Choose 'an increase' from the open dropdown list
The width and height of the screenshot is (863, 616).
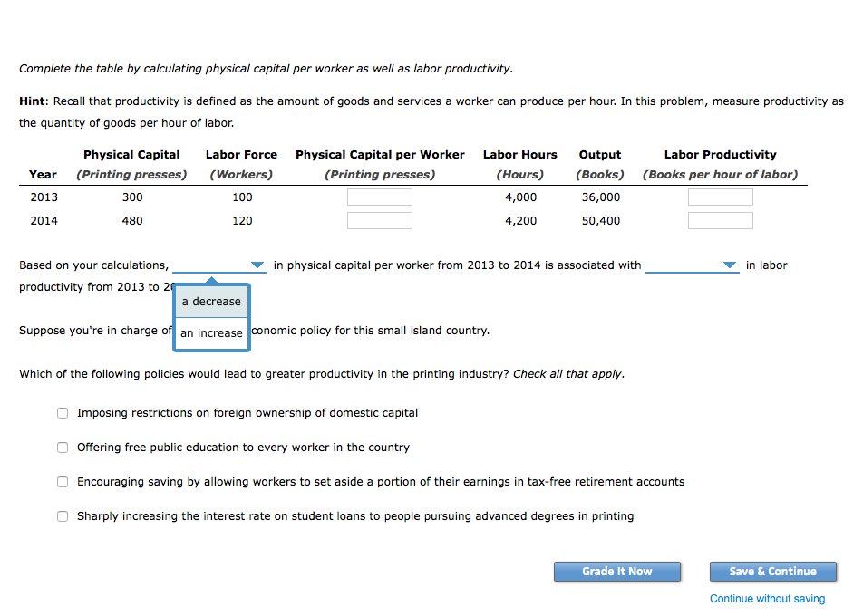coord(210,332)
